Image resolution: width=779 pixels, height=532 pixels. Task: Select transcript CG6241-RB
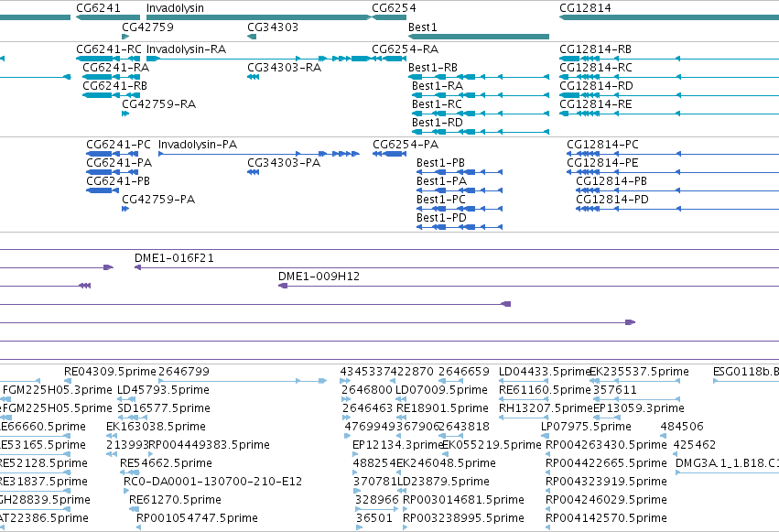coord(114,86)
